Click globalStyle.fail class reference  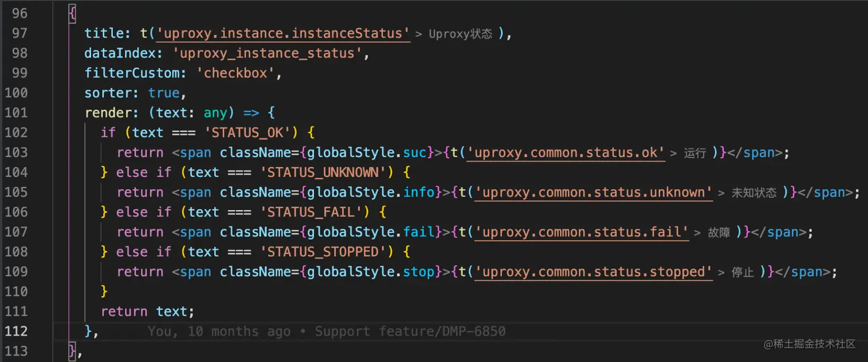click(x=371, y=232)
